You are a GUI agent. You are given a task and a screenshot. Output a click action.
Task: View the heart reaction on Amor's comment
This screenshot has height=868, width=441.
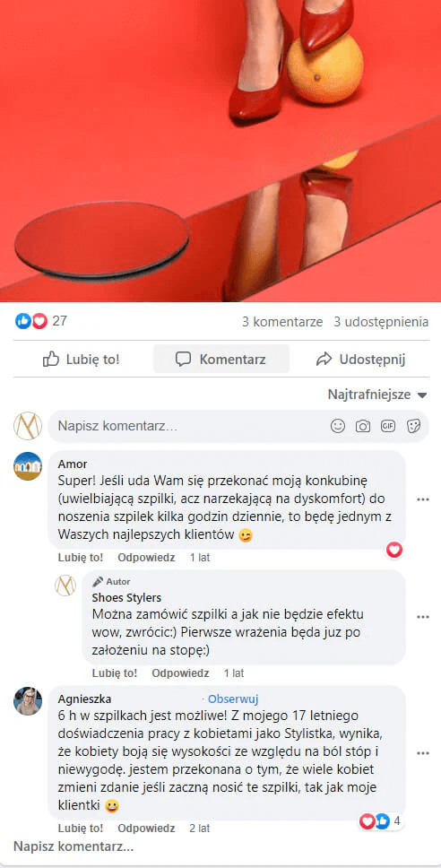pos(394,550)
